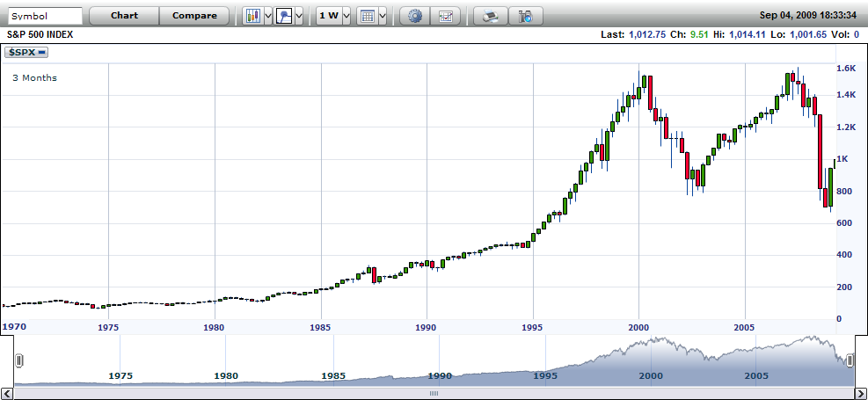Click the $SPX symbol legend tag
868x400 pixels.
click(x=26, y=53)
